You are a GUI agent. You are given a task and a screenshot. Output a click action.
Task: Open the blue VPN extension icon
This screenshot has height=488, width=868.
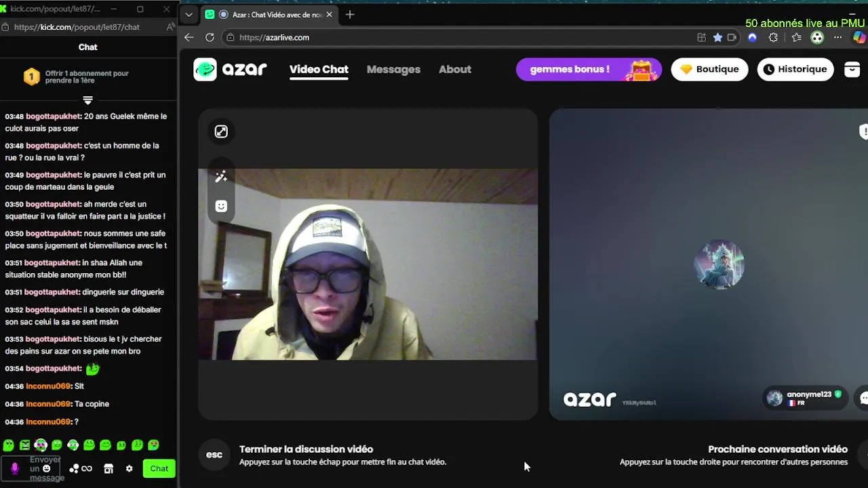point(752,37)
